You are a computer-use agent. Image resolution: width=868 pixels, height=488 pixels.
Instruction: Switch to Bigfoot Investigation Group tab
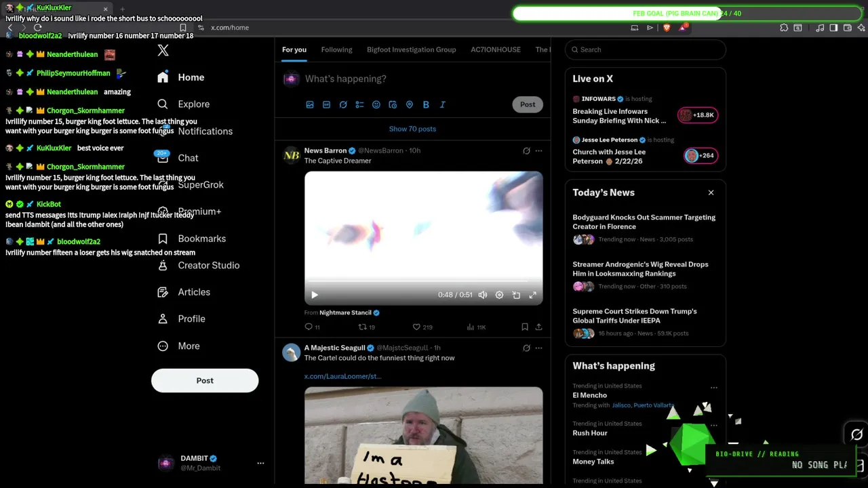tap(412, 49)
